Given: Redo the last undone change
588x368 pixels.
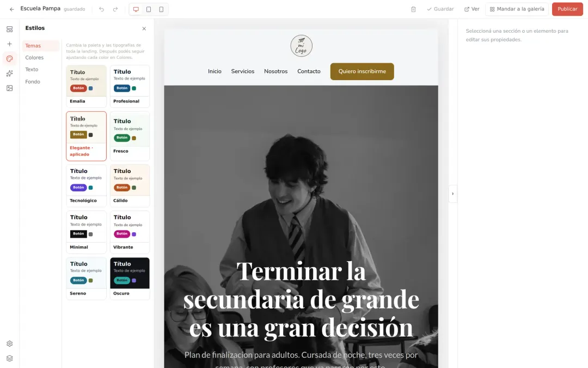Looking at the screenshot, I should [x=115, y=9].
